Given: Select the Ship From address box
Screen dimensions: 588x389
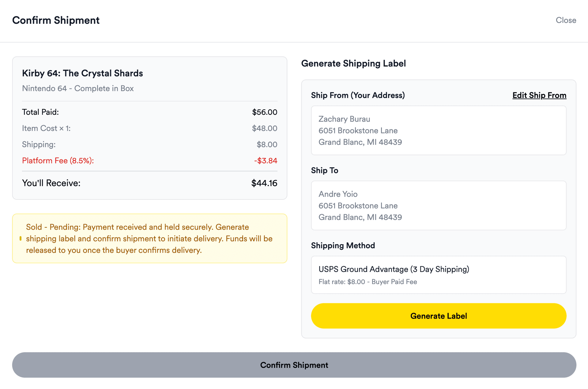Looking at the screenshot, I should tap(439, 130).
